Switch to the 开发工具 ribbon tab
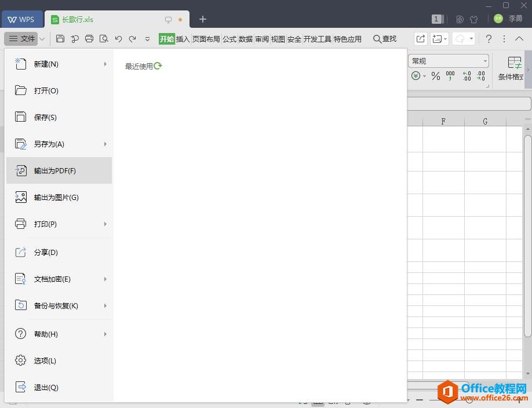Image resolution: width=532 pixels, height=408 pixels. click(x=317, y=39)
